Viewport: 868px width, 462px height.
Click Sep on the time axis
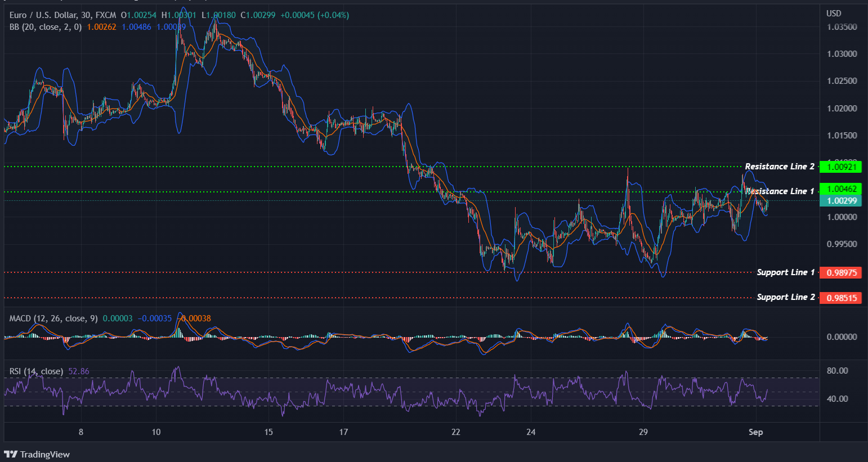pos(756,432)
